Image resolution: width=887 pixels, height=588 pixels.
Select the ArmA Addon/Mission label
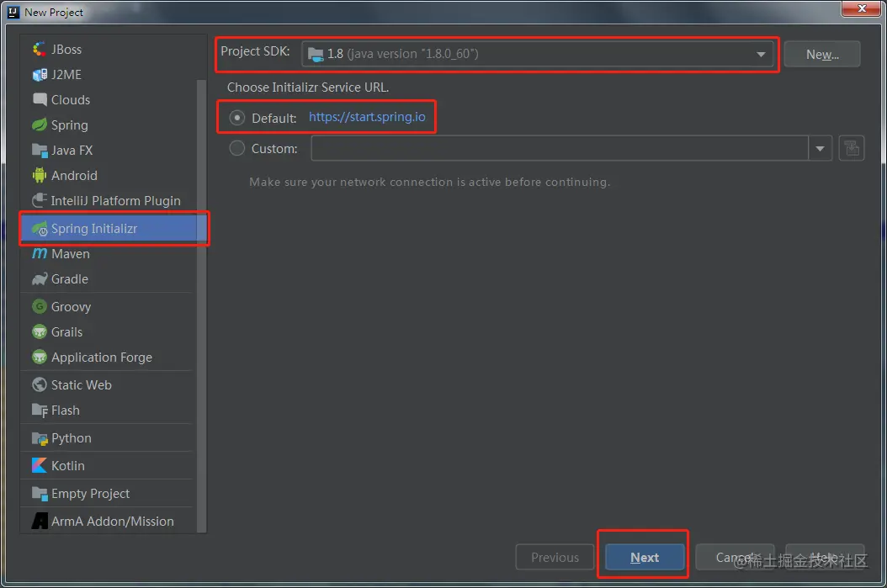(x=113, y=522)
